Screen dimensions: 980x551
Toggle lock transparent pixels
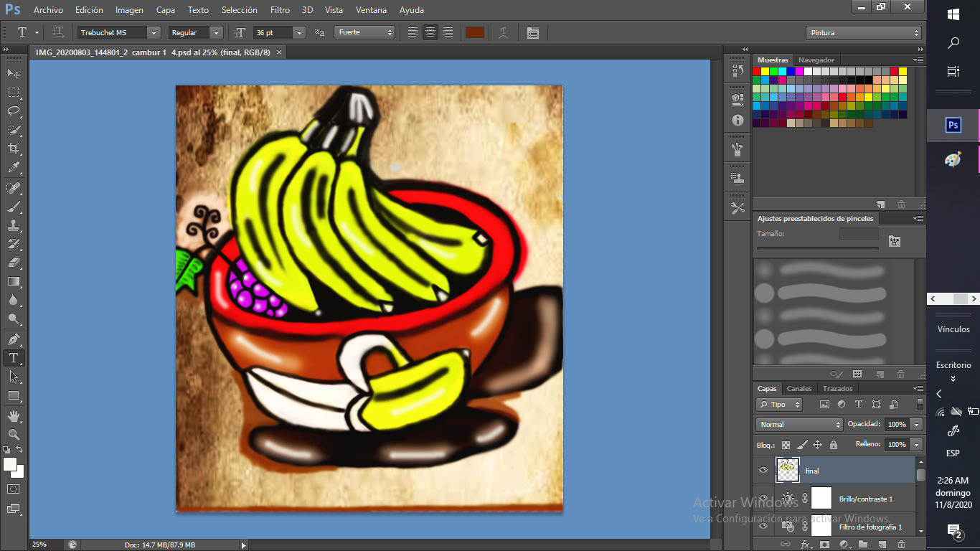point(786,445)
